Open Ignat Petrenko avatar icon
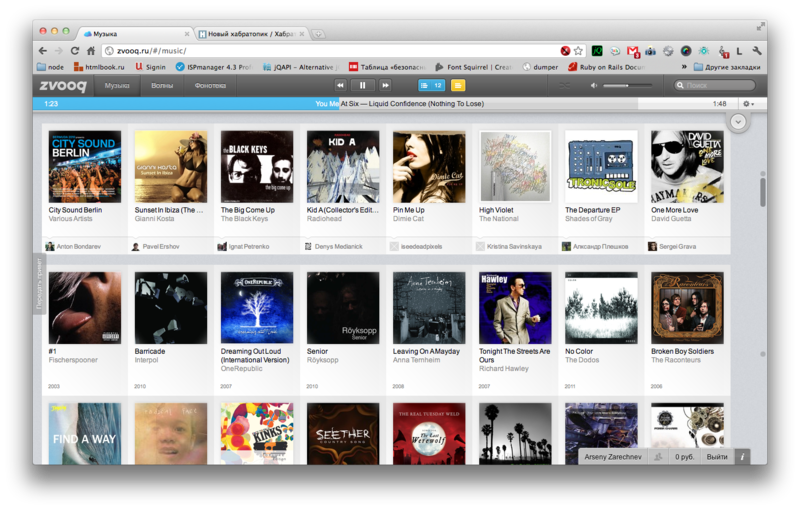This screenshot has width=800, height=510. tap(222, 246)
